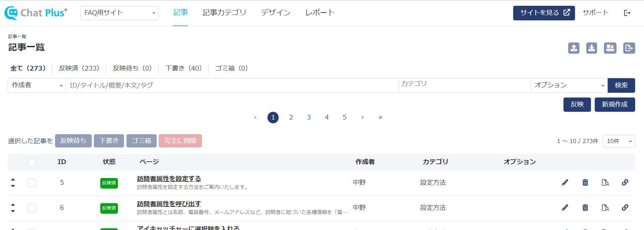Preview article 6 with the magnifier page icon
644x230 pixels.
pos(605,208)
